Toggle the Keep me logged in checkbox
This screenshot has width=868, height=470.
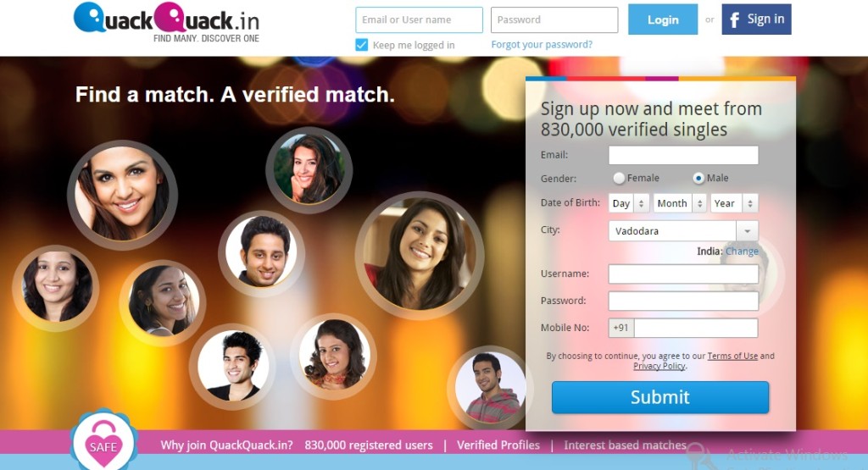coord(361,45)
